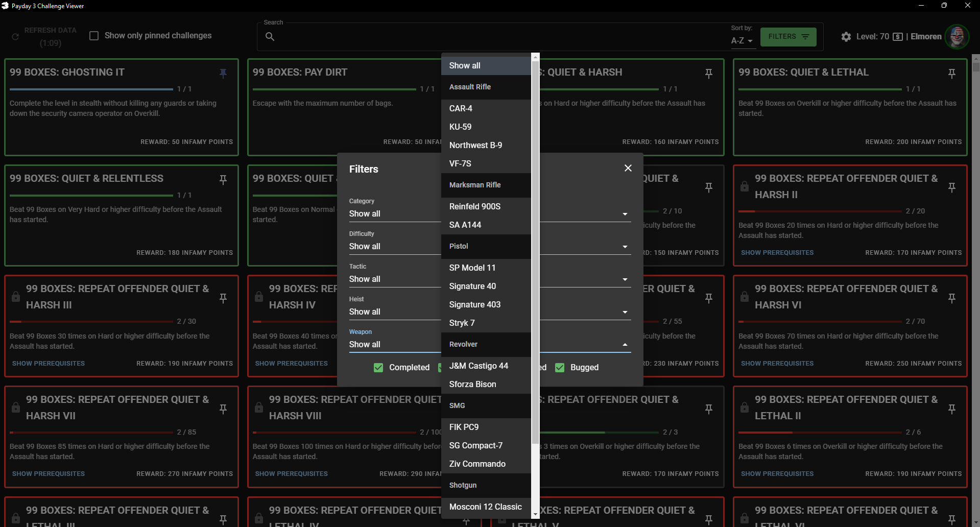Screen dimensions: 980x527
Task: Click the refresh data icon
Action: (x=15, y=37)
